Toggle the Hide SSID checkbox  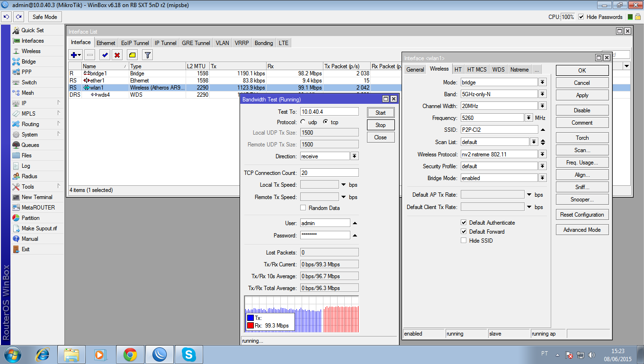pos(464,241)
